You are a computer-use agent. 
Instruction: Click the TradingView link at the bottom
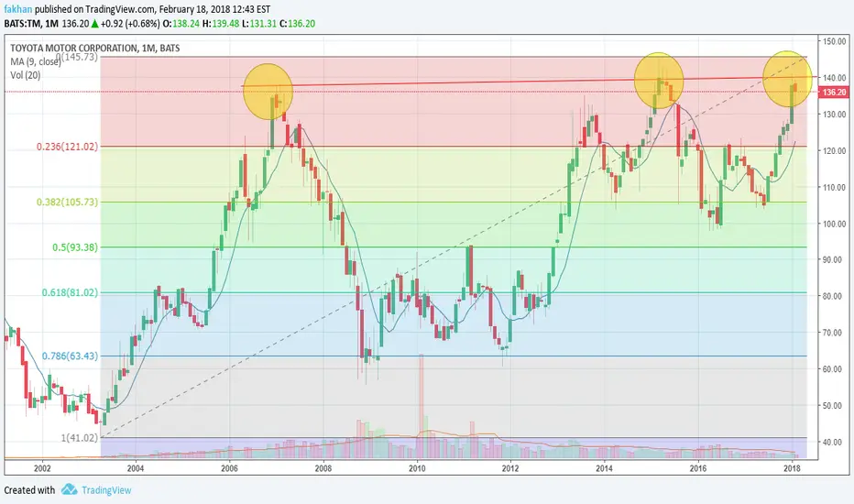coord(106,490)
